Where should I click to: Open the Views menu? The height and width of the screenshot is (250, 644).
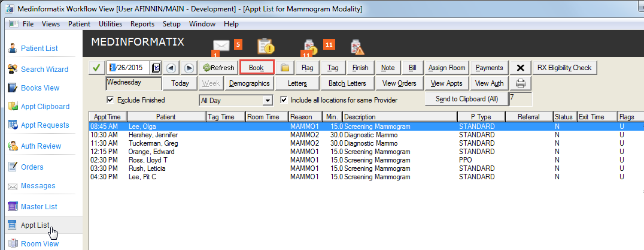click(51, 24)
